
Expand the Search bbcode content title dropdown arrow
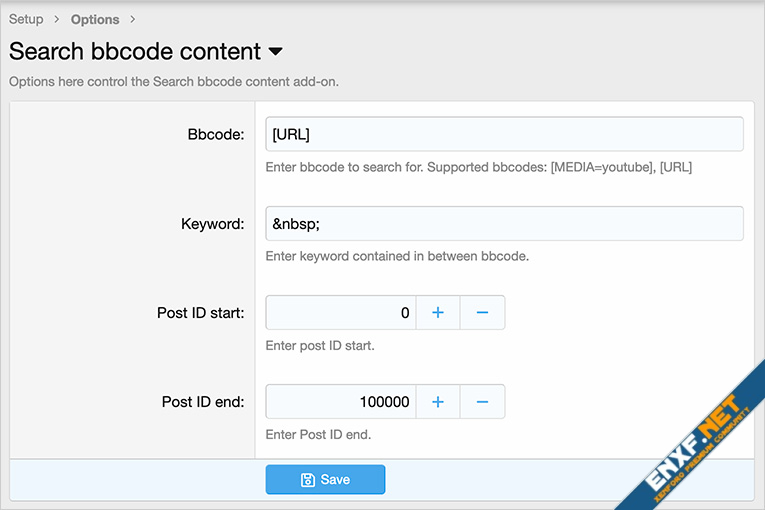(276, 52)
